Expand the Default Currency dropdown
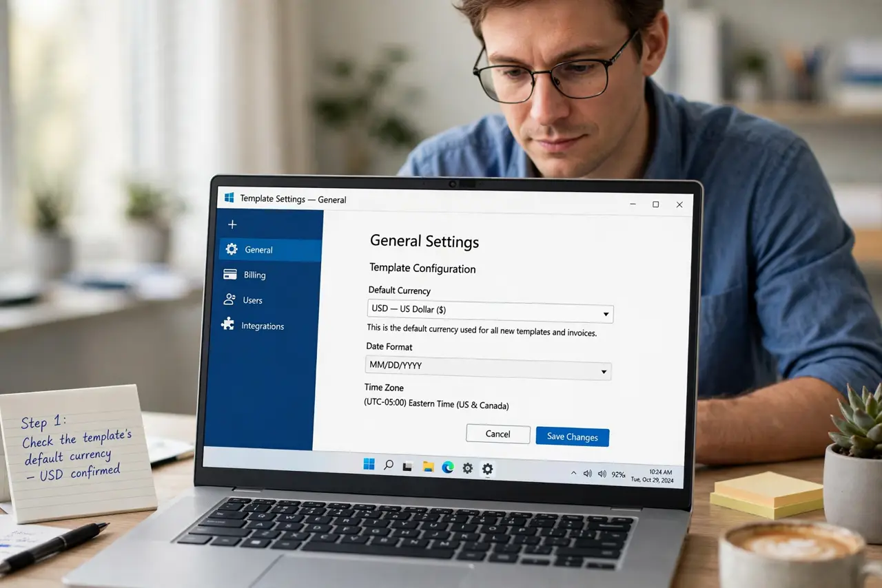This screenshot has width=882, height=588. (x=491, y=311)
